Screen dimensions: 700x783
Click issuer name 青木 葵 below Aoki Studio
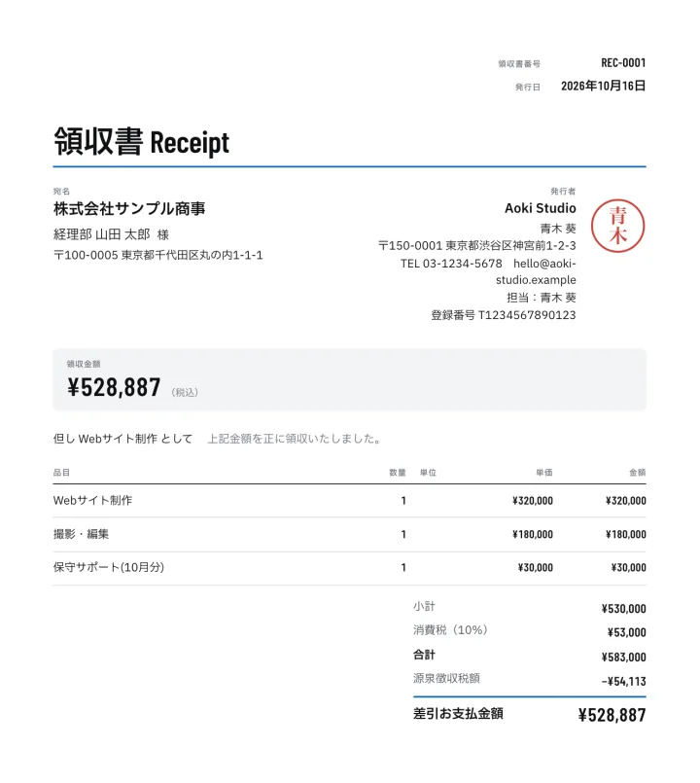pos(558,229)
